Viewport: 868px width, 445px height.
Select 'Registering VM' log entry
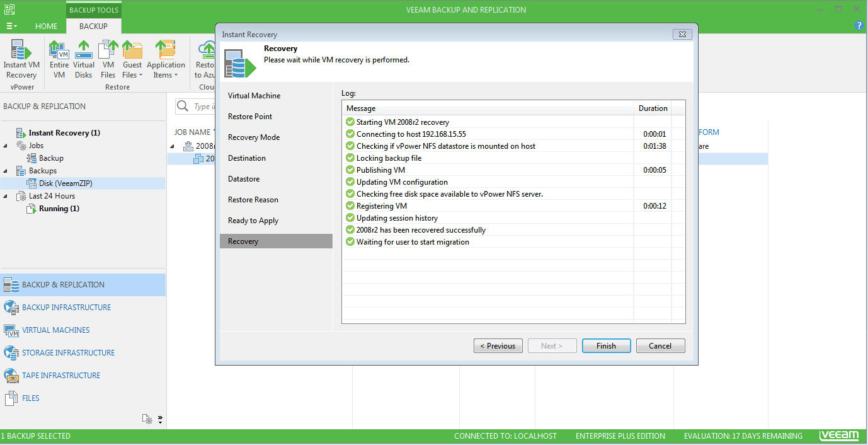[x=513, y=206]
